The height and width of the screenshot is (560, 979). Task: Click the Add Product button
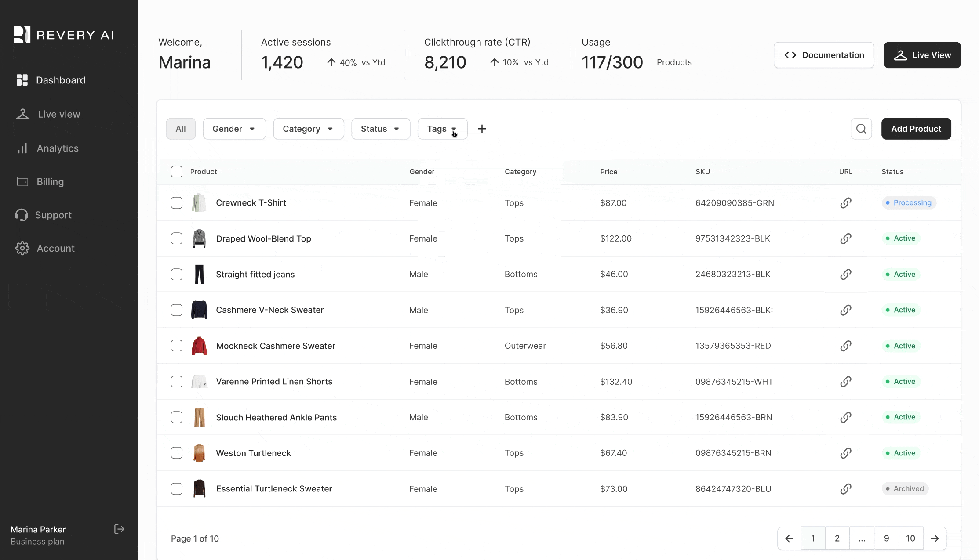click(916, 129)
